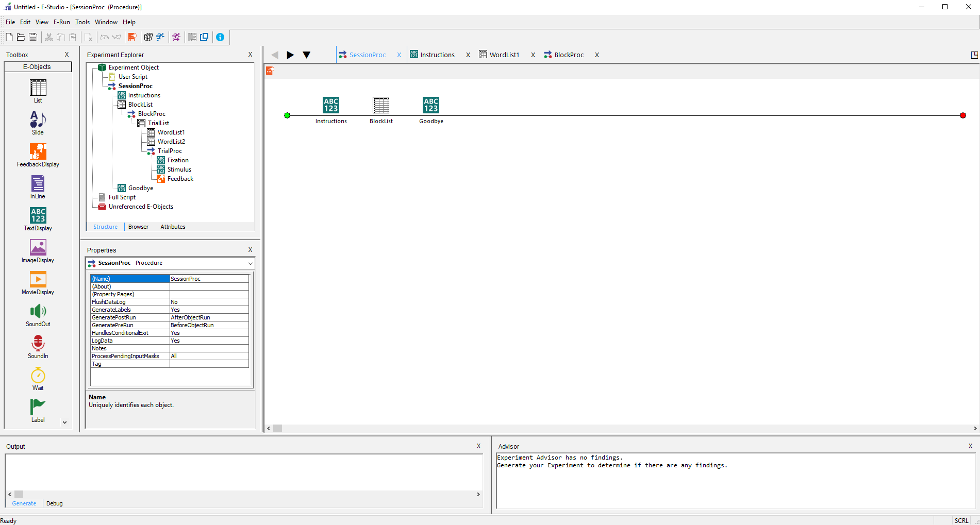Screen dimensions: 980x525
Task: Click the workspace horizontal scrollbar thumb
Action: click(x=277, y=429)
